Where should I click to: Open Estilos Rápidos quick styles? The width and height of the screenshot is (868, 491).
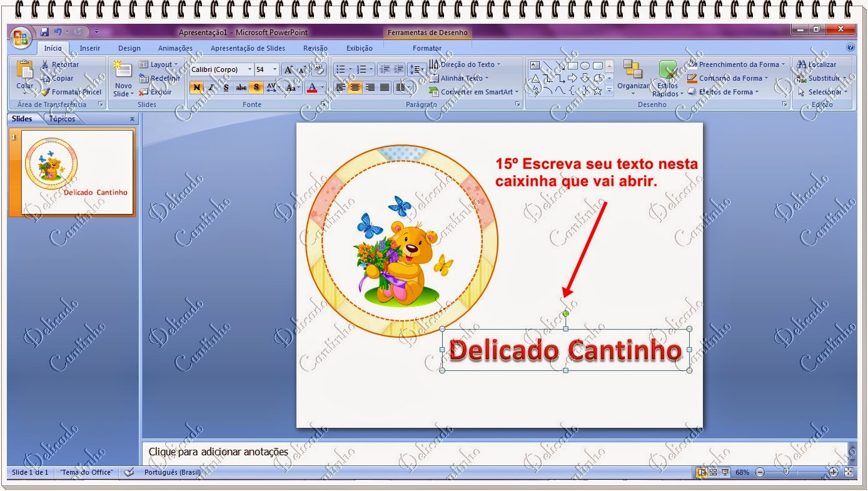pyautogui.click(x=667, y=79)
